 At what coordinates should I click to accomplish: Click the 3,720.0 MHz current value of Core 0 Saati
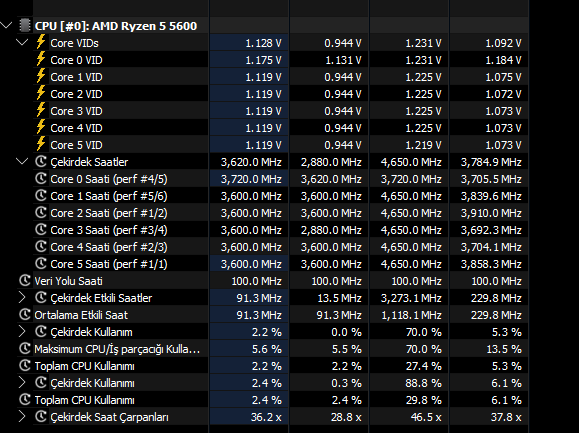pyautogui.click(x=251, y=179)
